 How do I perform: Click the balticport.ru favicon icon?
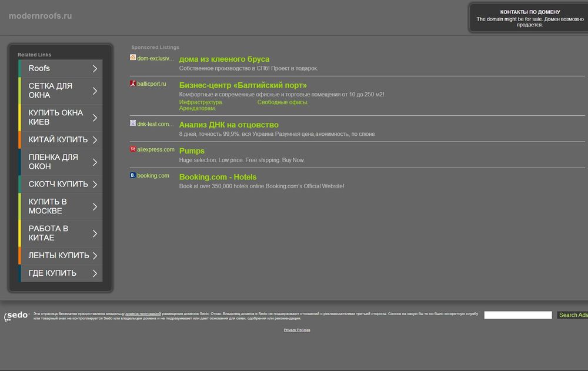(133, 83)
